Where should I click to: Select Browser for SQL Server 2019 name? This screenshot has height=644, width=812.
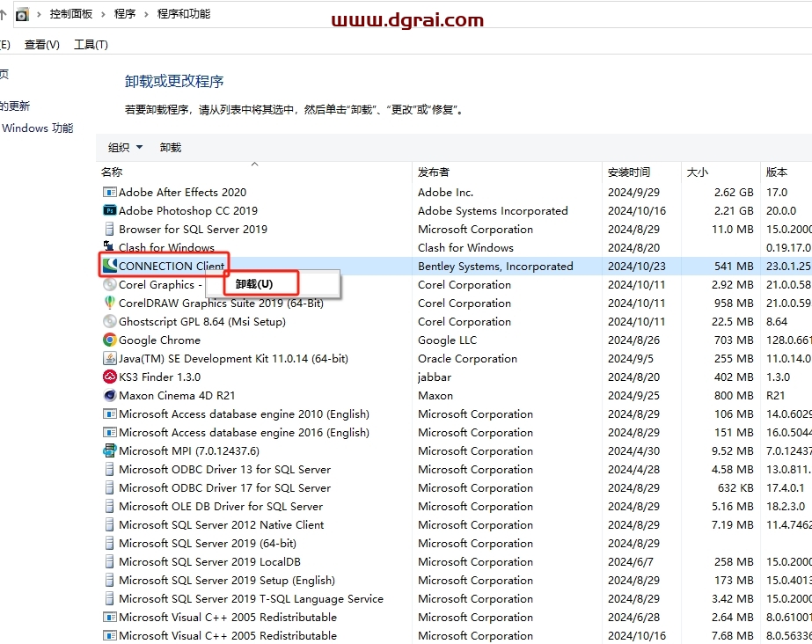point(193,229)
